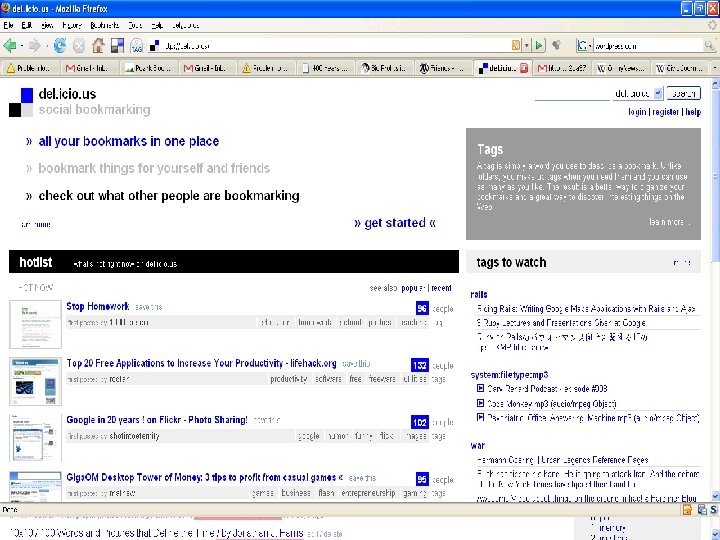
Task: Click the del.icio.us search button
Action: coord(683,93)
